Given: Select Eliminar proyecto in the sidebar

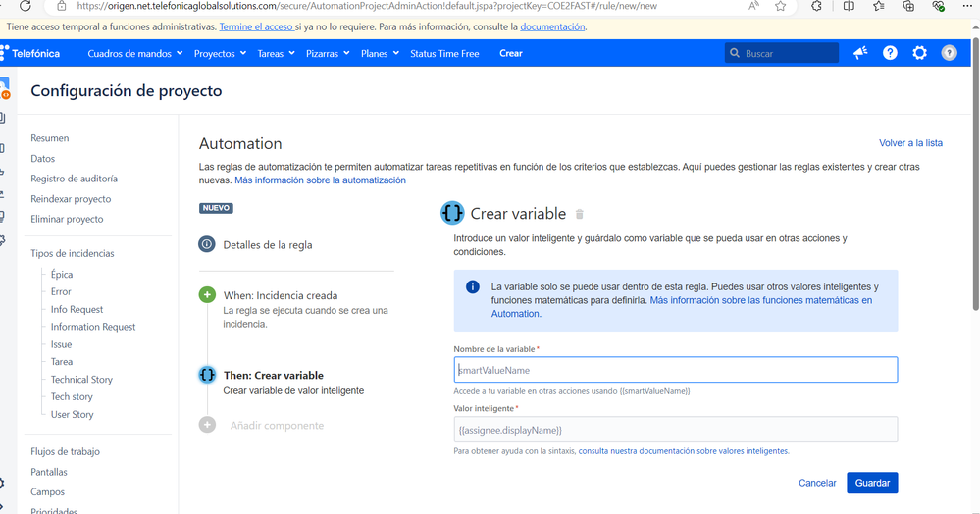Looking at the screenshot, I should [67, 219].
